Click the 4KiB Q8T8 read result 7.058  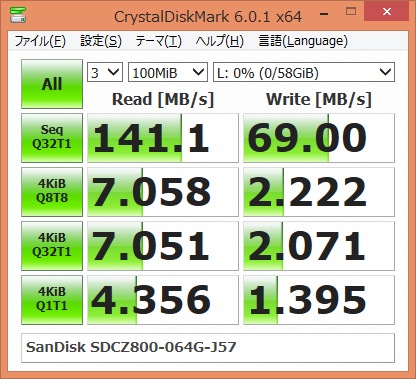163,192
